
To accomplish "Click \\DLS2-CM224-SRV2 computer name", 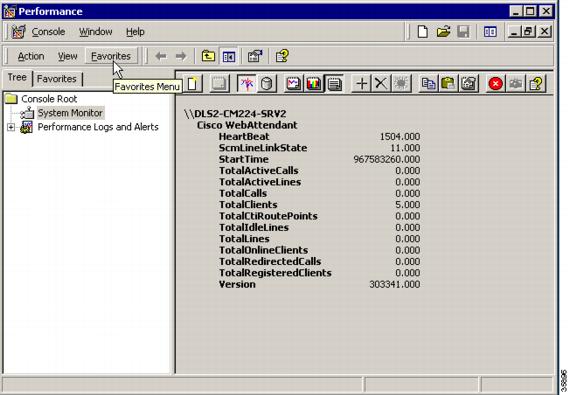I will click(235, 114).
